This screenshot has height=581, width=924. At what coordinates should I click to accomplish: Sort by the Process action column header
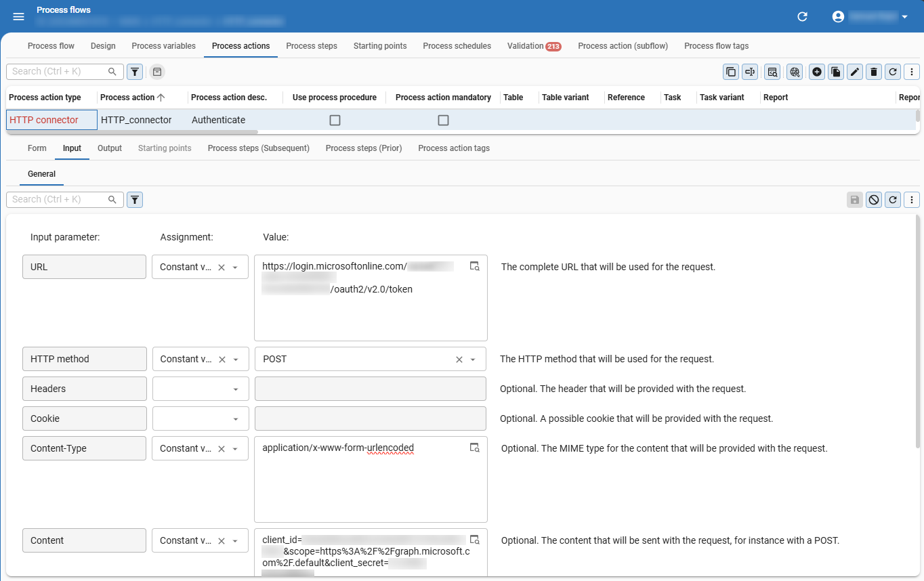coord(132,98)
